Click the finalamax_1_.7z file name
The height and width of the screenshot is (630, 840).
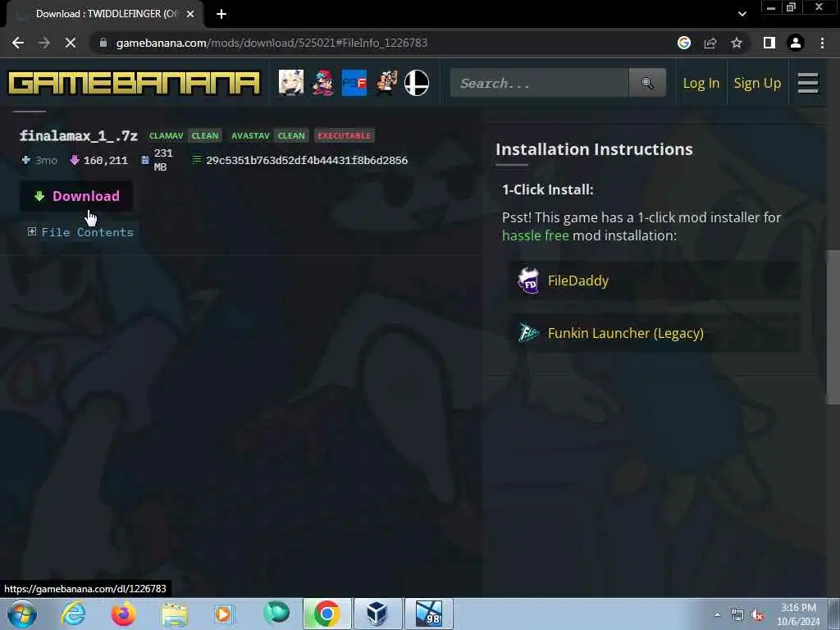pos(79,135)
